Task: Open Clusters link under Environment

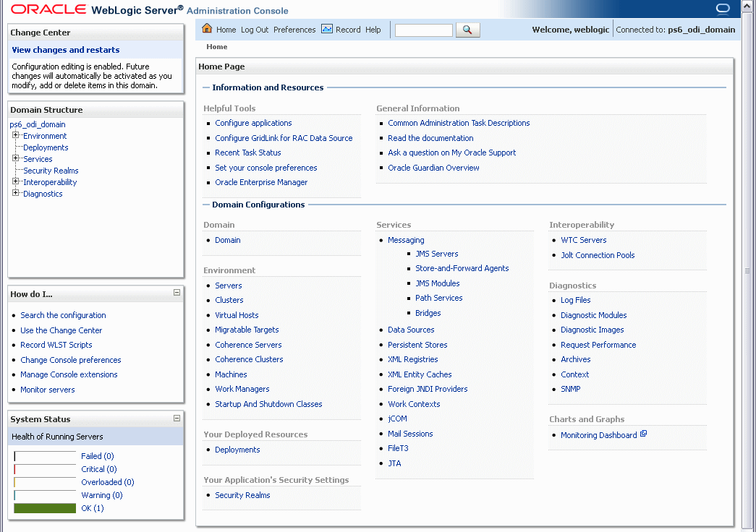Action: click(229, 300)
